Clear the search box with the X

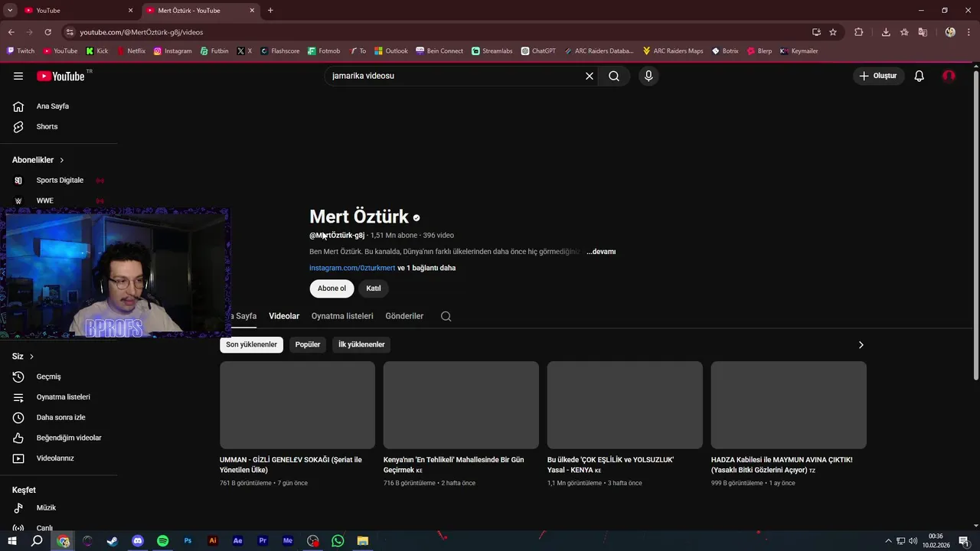pos(590,76)
